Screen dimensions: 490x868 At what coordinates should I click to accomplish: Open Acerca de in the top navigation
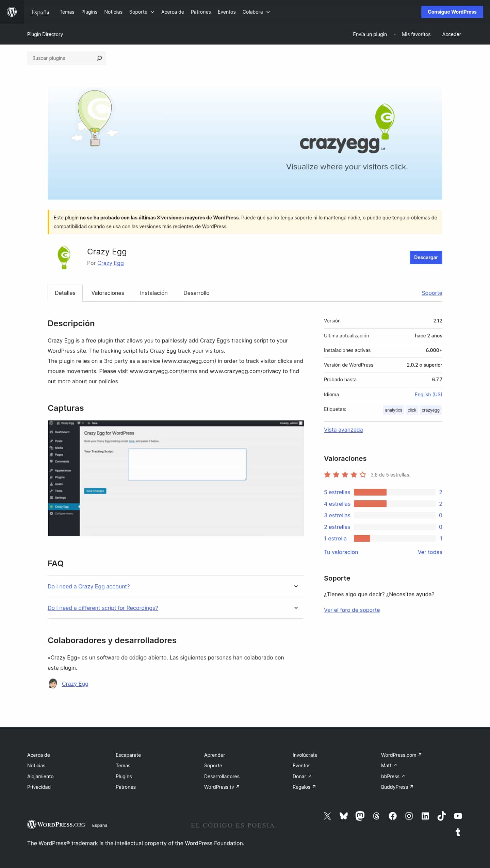pyautogui.click(x=173, y=12)
